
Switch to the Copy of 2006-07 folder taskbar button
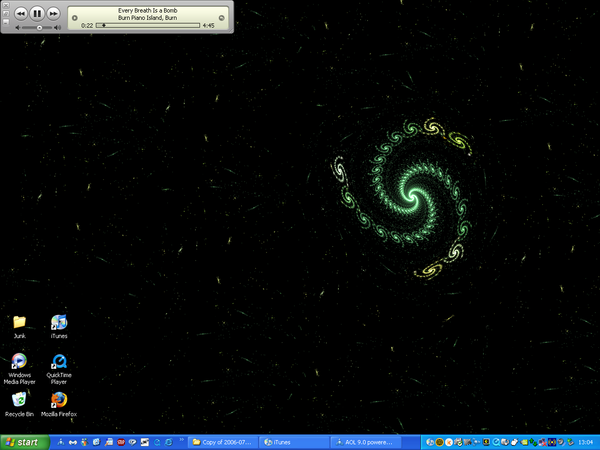click(223, 442)
